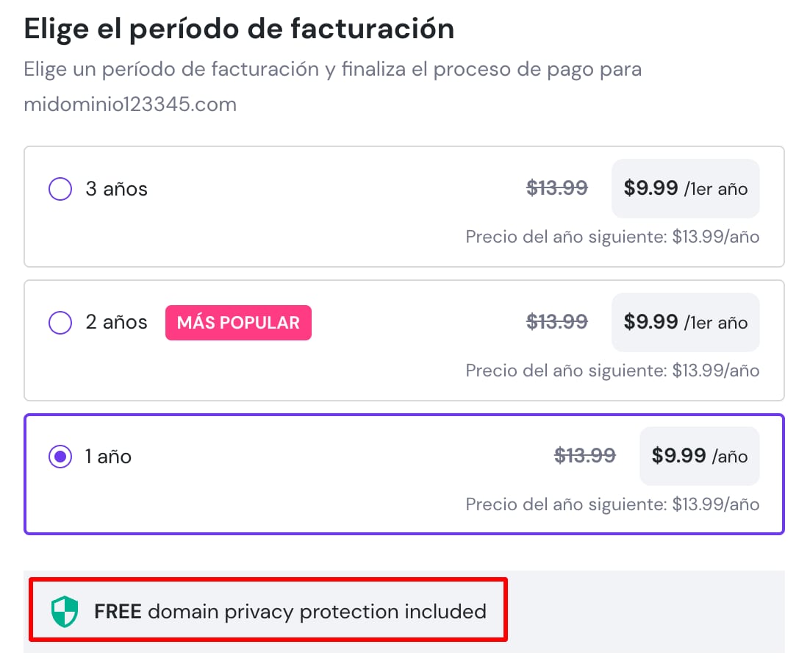The height and width of the screenshot is (672, 810).
Task: Click the next-year price text under 1 año
Action: pos(612,504)
